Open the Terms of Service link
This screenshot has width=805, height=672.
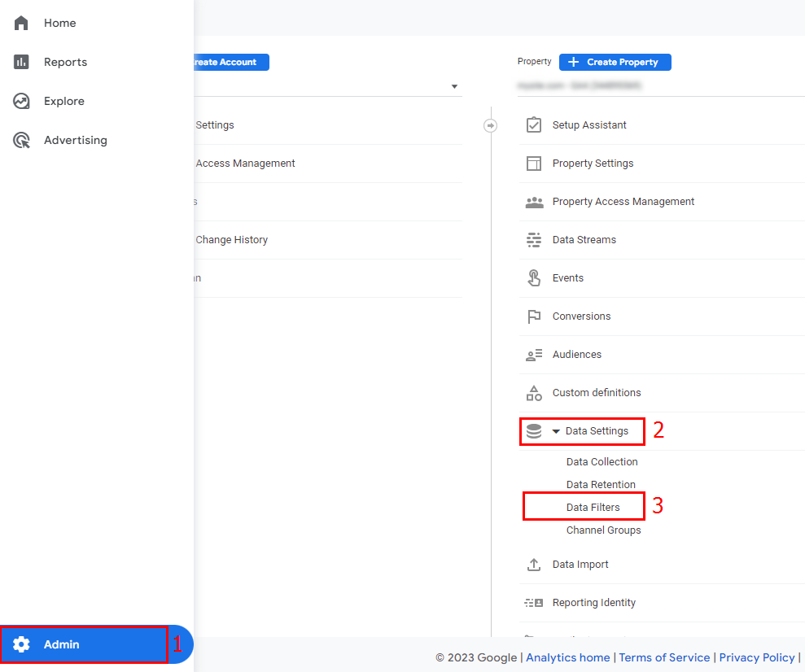[x=664, y=657]
